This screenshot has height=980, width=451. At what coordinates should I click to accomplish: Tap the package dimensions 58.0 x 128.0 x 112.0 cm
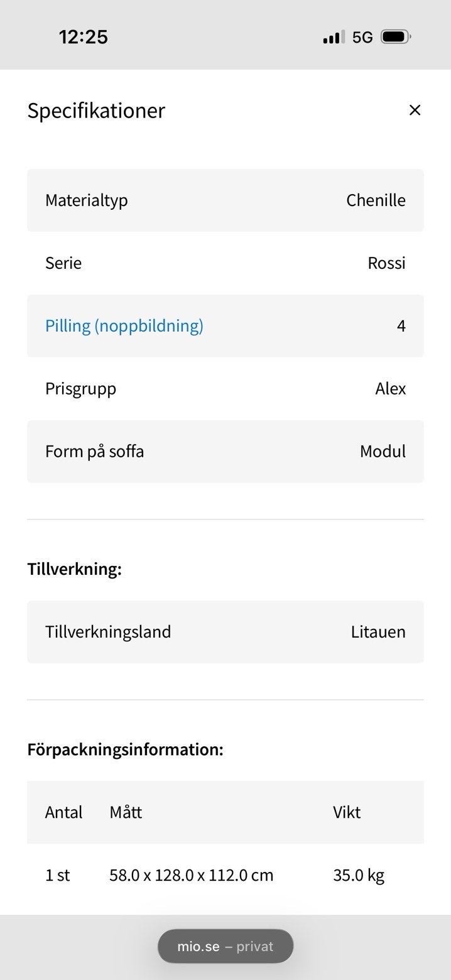[192, 875]
